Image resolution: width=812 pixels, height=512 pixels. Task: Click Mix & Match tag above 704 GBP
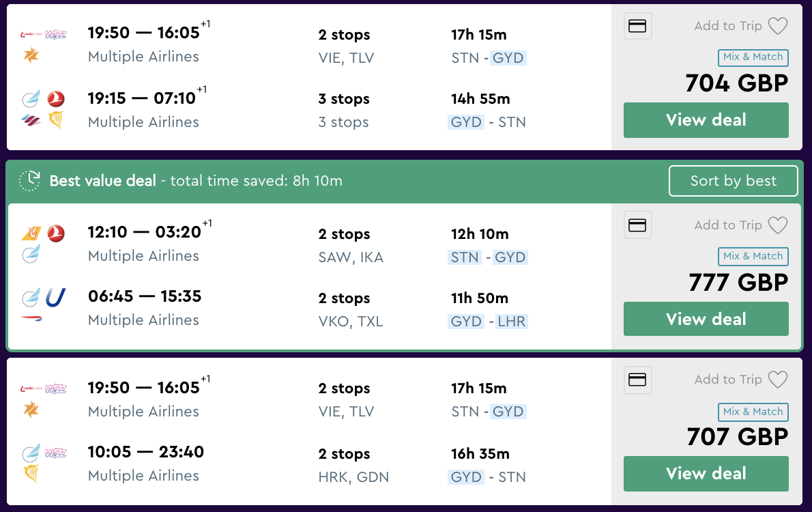(x=753, y=57)
